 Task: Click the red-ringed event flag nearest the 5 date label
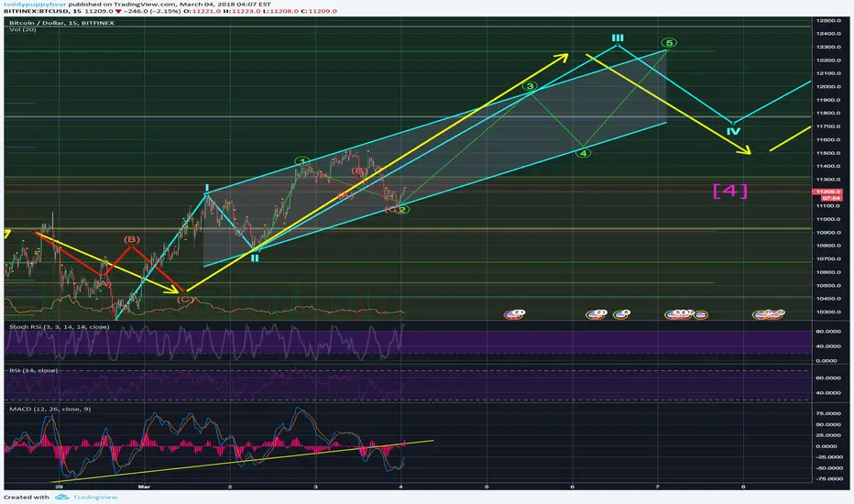(x=513, y=314)
